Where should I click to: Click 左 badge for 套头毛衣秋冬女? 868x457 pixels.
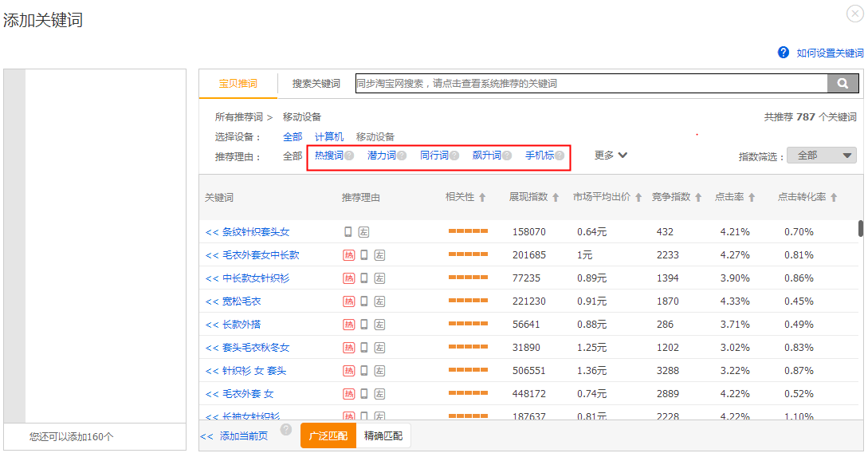[x=379, y=348]
